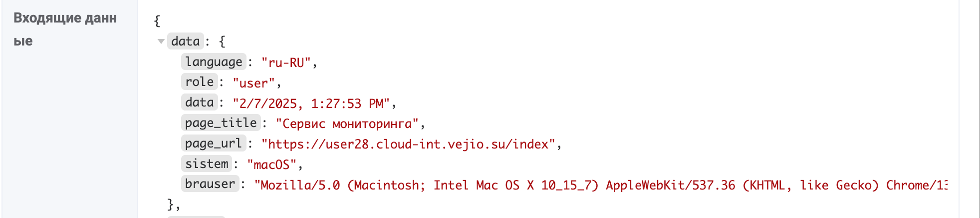Click the brauser key label
This screenshot has width=980, height=218.
pyautogui.click(x=210, y=184)
